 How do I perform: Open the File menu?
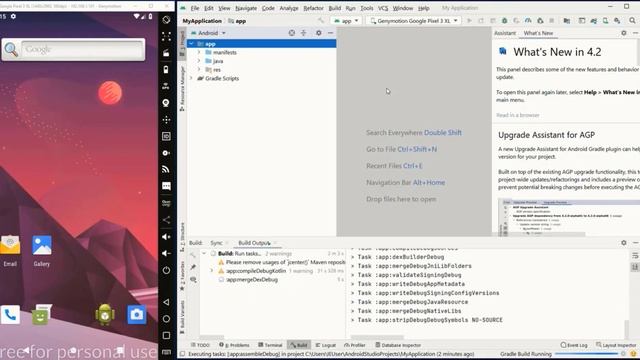tap(195, 8)
